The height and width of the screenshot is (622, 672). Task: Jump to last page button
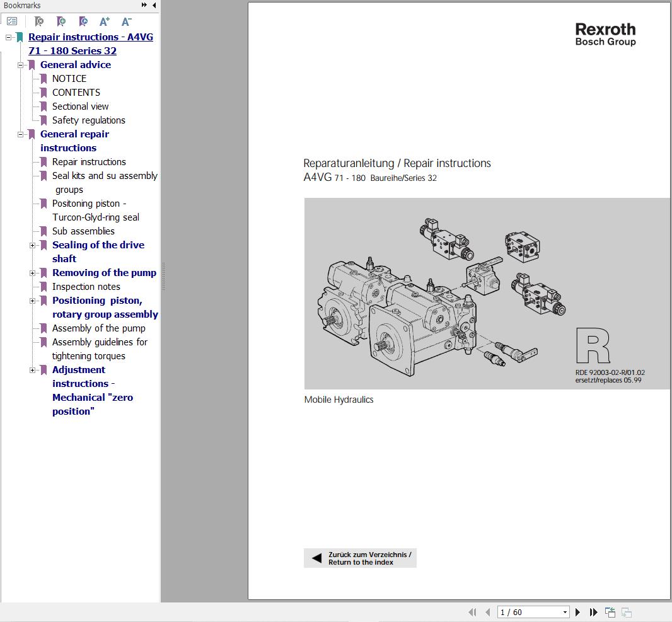[x=594, y=612]
